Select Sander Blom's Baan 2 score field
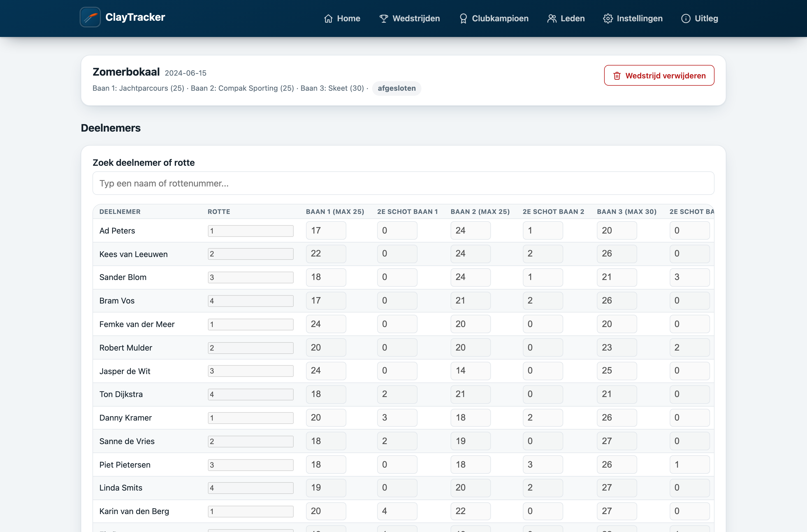 [x=470, y=277]
